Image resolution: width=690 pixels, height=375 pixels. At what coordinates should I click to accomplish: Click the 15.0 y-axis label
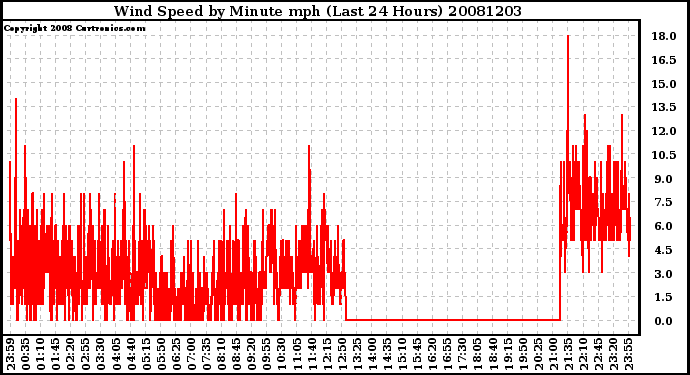[664, 84]
